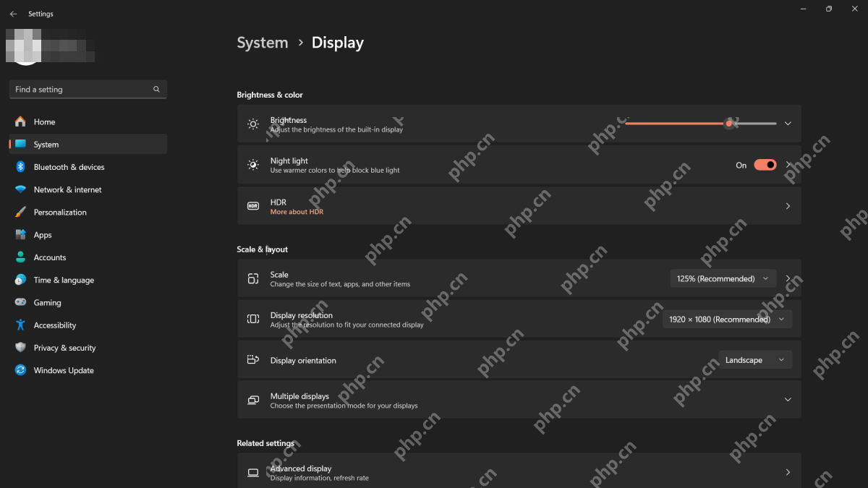
Task: Click the System breadcrumb link
Action: 263,43
